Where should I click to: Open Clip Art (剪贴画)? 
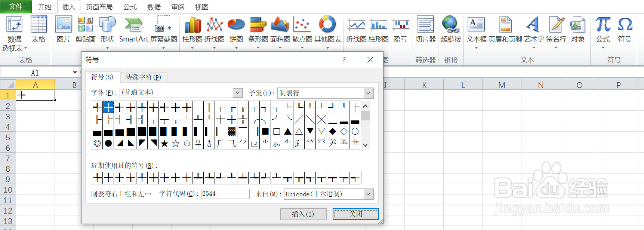(x=85, y=30)
